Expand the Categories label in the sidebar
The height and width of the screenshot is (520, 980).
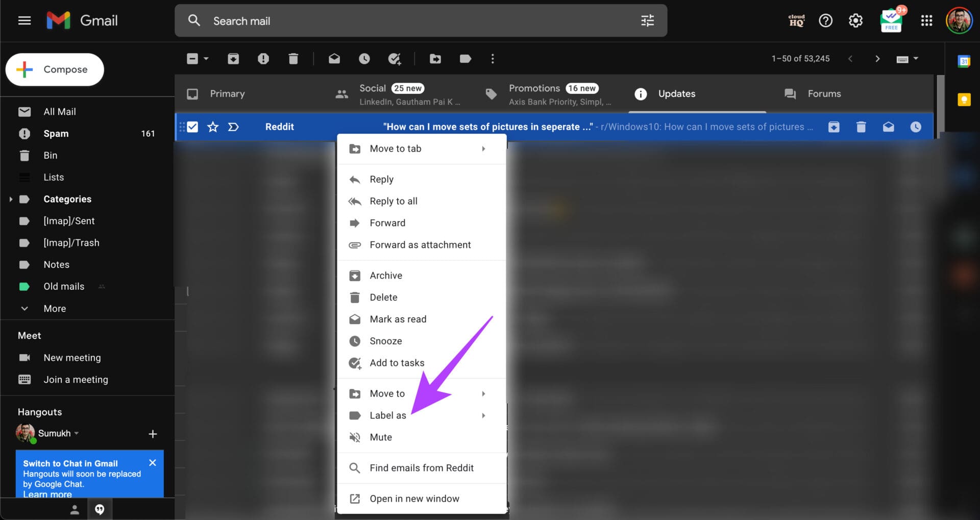pos(10,199)
